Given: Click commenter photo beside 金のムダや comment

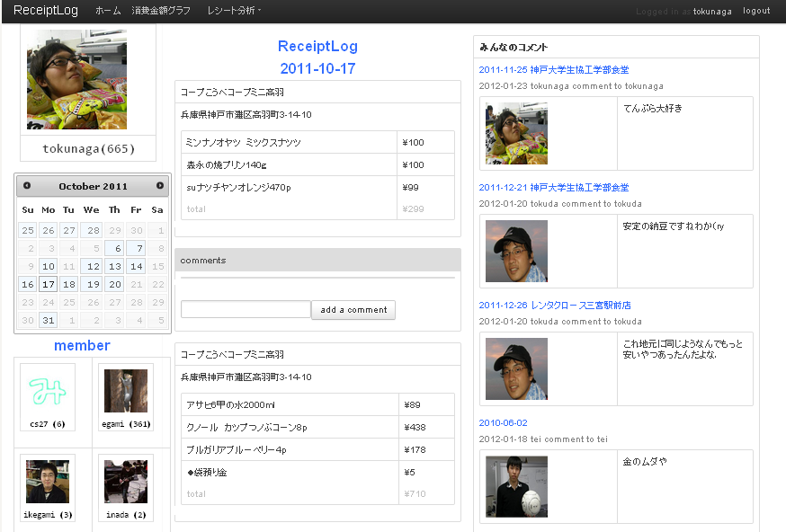Looking at the screenshot, I should [x=516, y=486].
